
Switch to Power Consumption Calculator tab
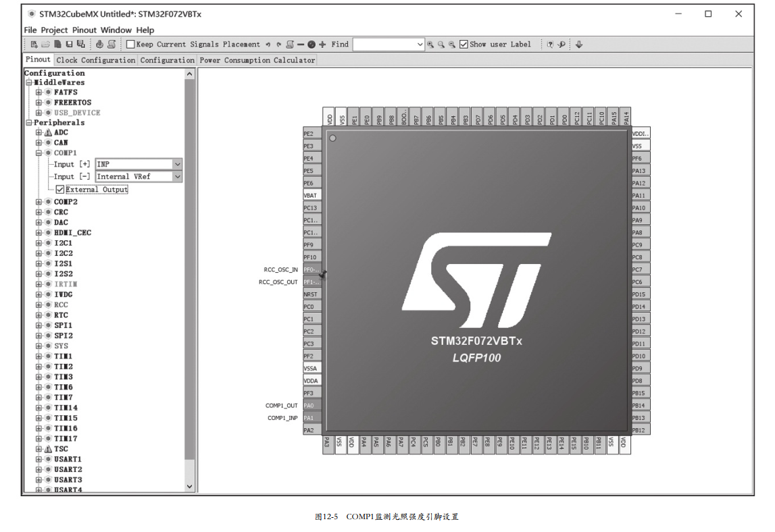[x=257, y=60]
